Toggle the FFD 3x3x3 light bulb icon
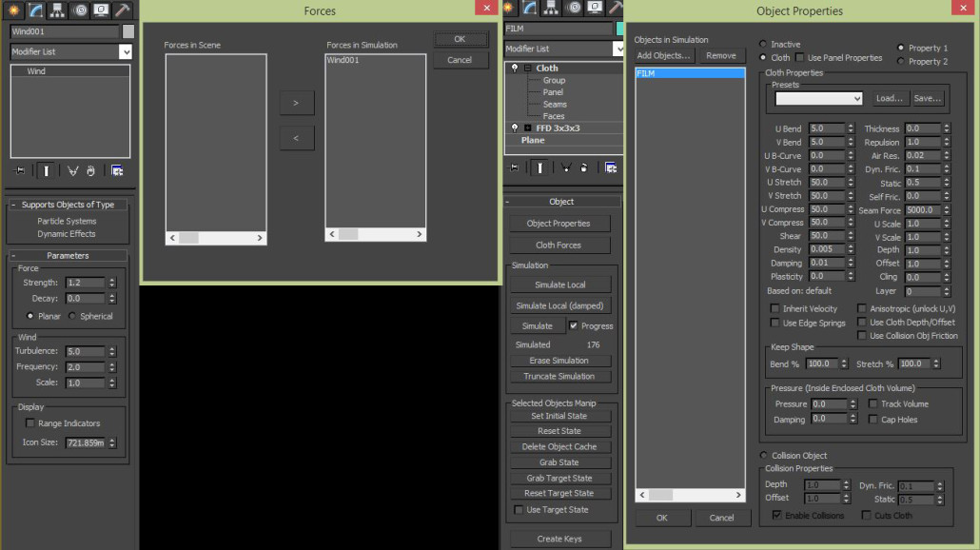Screen dimensions: 980x550 (515, 128)
